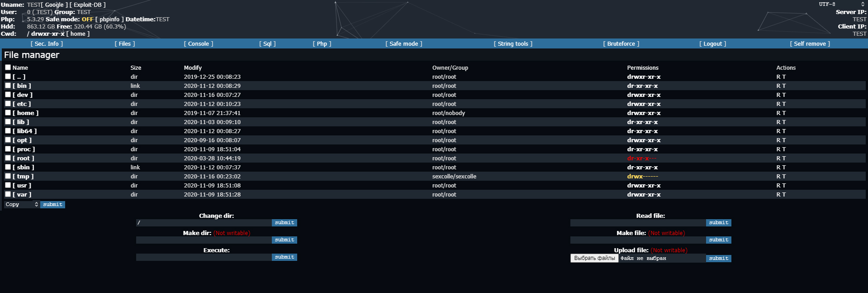Image resolution: width=868 pixels, height=293 pixels.
Task: Click the yellow drwx------ permissions of tmp
Action: point(643,177)
